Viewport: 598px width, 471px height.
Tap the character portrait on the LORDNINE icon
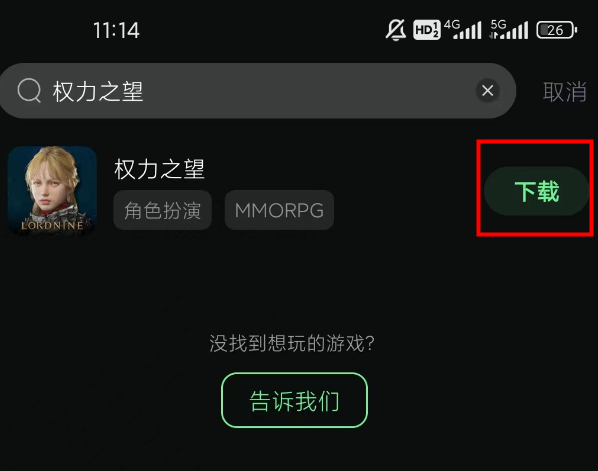[x=52, y=181]
